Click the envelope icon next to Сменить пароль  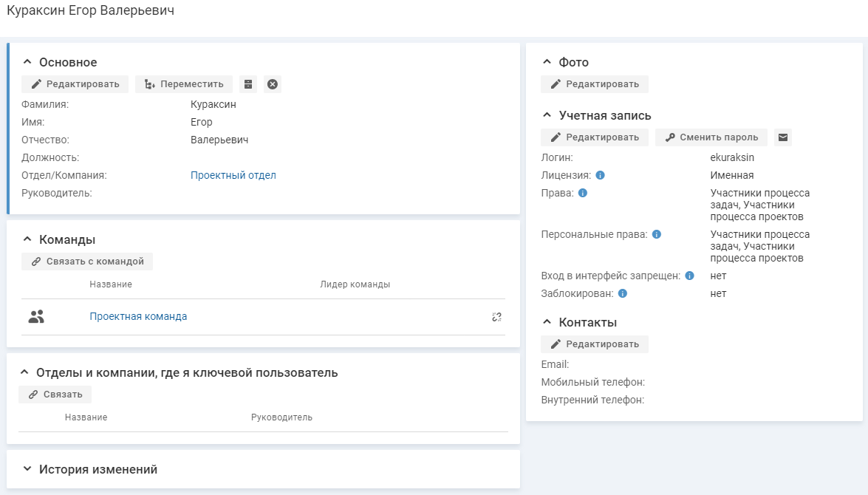click(783, 137)
